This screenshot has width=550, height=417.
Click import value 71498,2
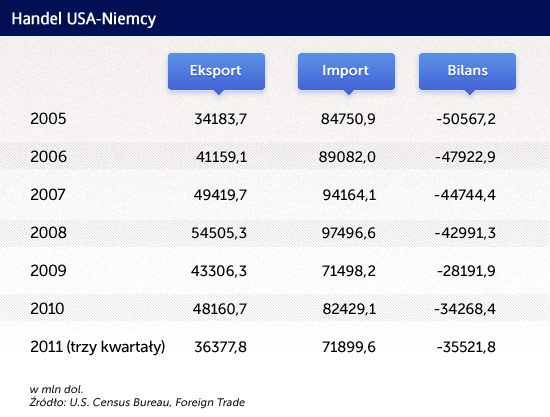[x=349, y=271]
